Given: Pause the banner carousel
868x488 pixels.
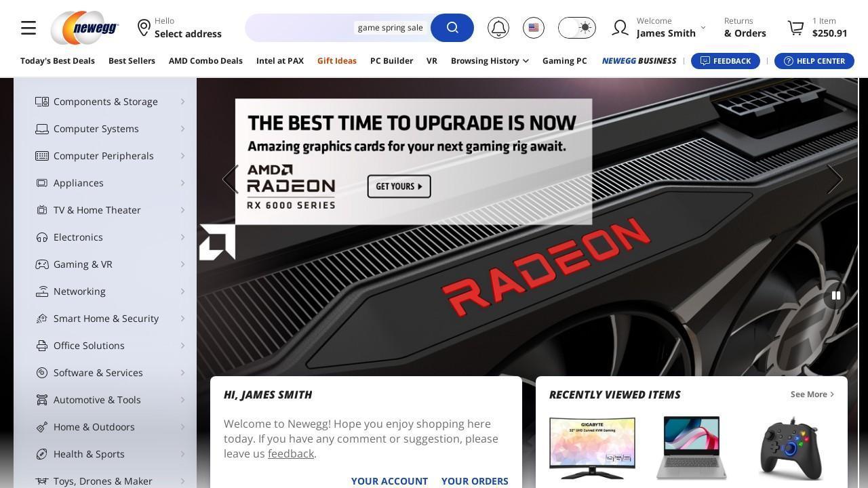Looking at the screenshot, I should (836, 296).
